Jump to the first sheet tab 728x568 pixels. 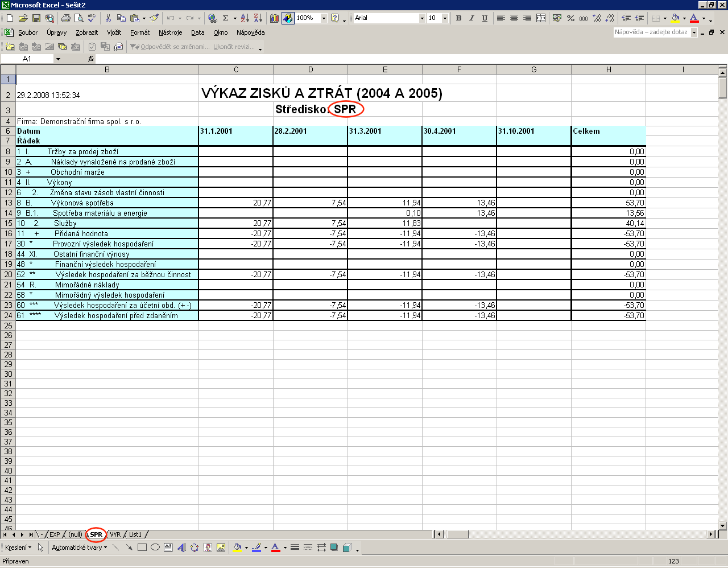tap(5, 534)
